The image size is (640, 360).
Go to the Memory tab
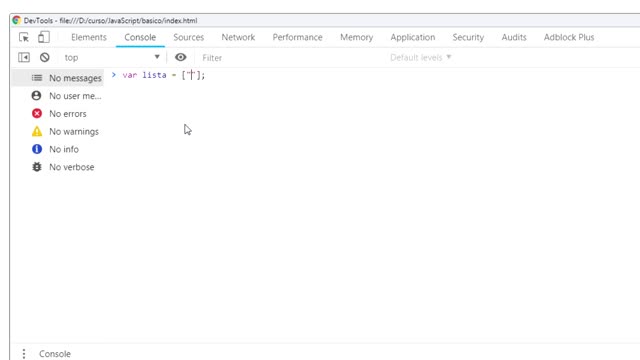tap(357, 37)
